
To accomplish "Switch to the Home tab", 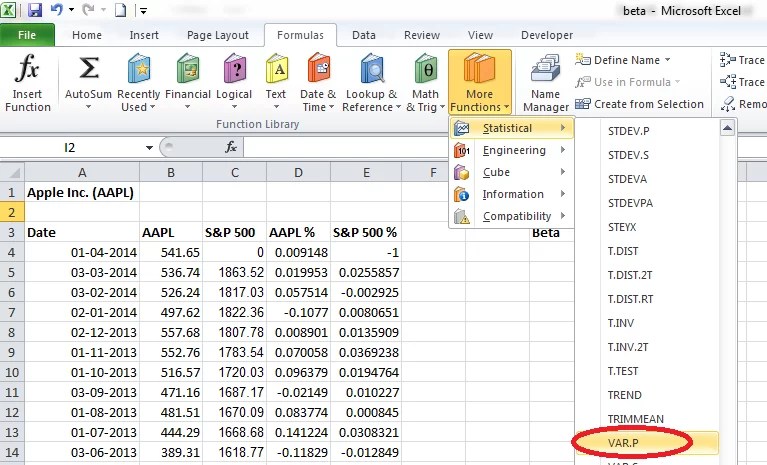I will (87, 35).
